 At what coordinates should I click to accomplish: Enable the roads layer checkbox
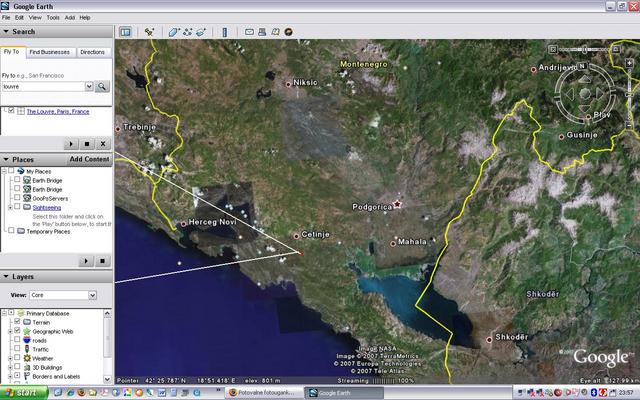pyautogui.click(x=17, y=340)
